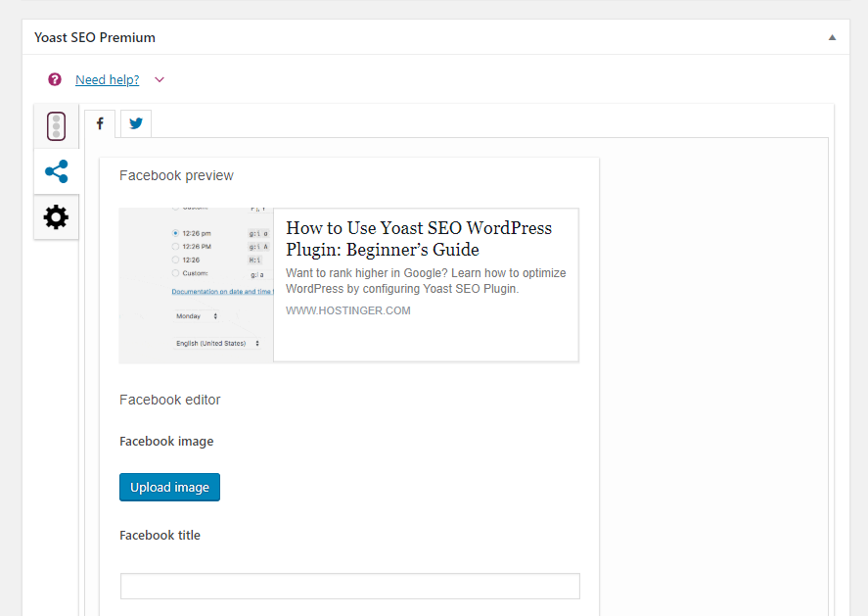Click the preview description starting Want to rank higher
Viewport: 868px width, 616px height.
point(426,281)
